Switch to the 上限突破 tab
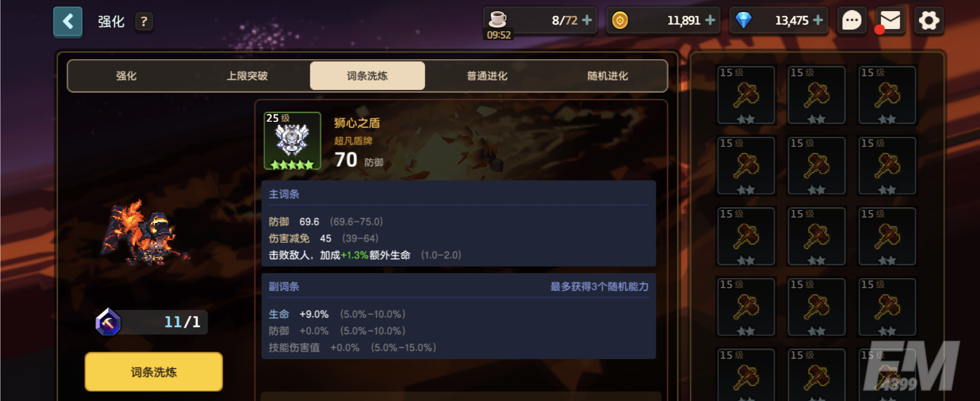Screen dimensions: 980x401 click(247, 76)
